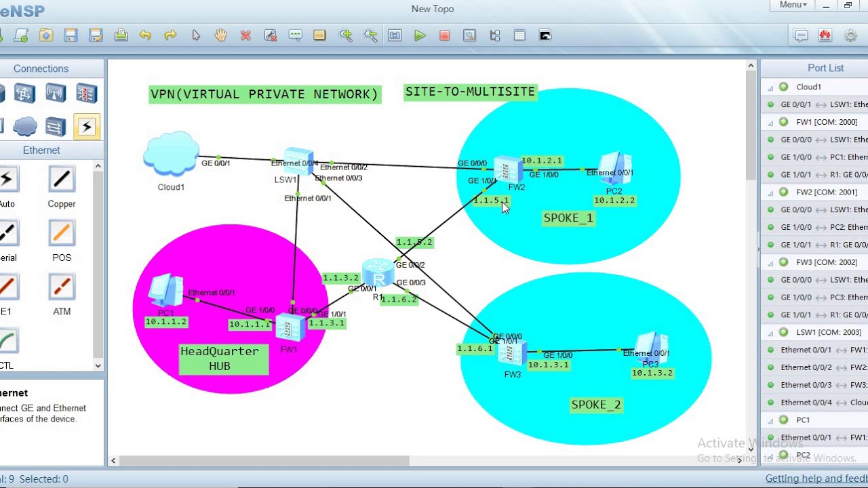Select the firewall device category icon
This screenshot has width=868, height=488.
[87, 93]
